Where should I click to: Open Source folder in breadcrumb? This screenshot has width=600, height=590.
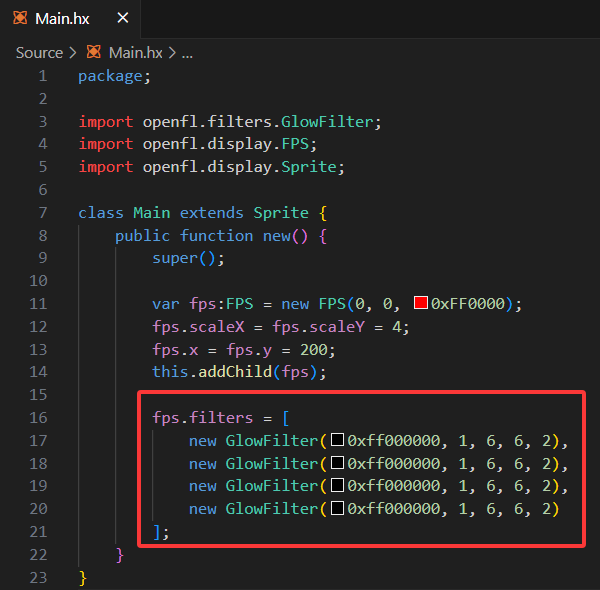coord(39,53)
